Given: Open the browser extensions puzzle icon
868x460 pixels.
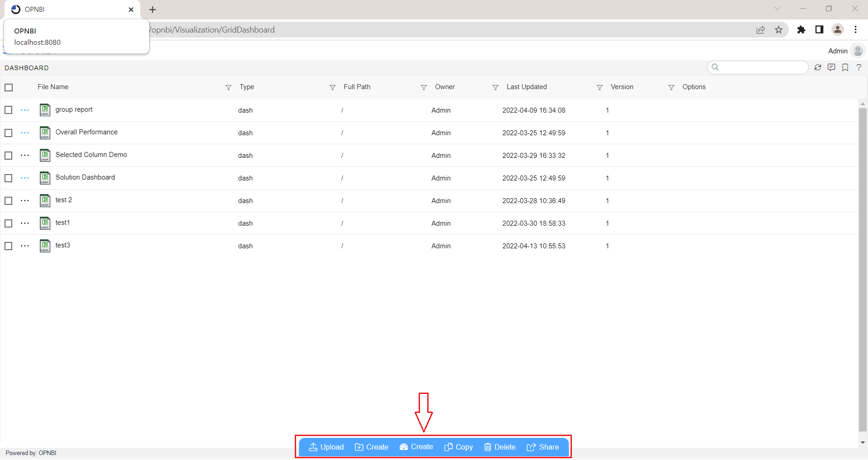Looking at the screenshot, I should tap(801, 30).
